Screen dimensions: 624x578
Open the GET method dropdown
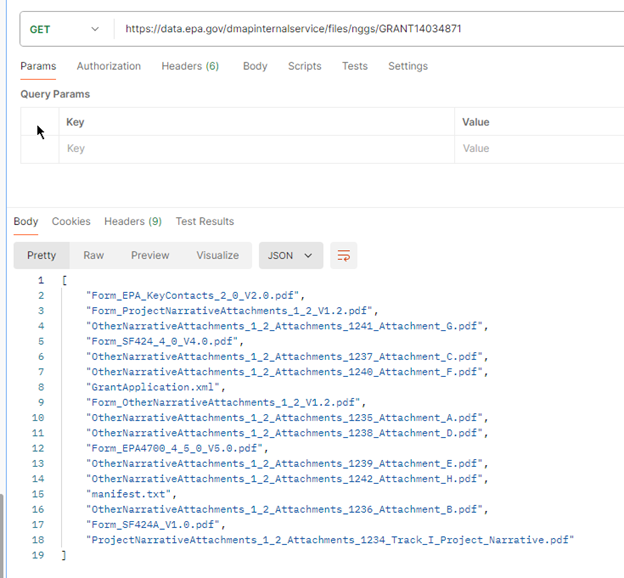(64, 29)
